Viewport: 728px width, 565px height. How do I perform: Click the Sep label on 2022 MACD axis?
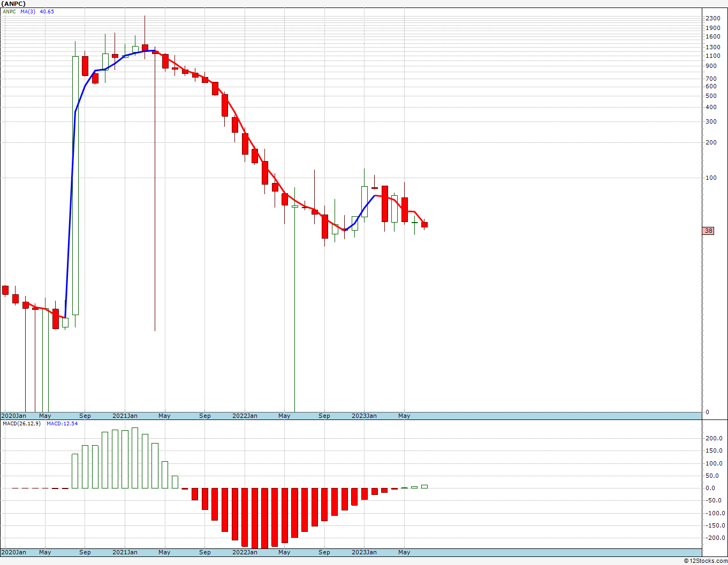(x=324, y=552)
